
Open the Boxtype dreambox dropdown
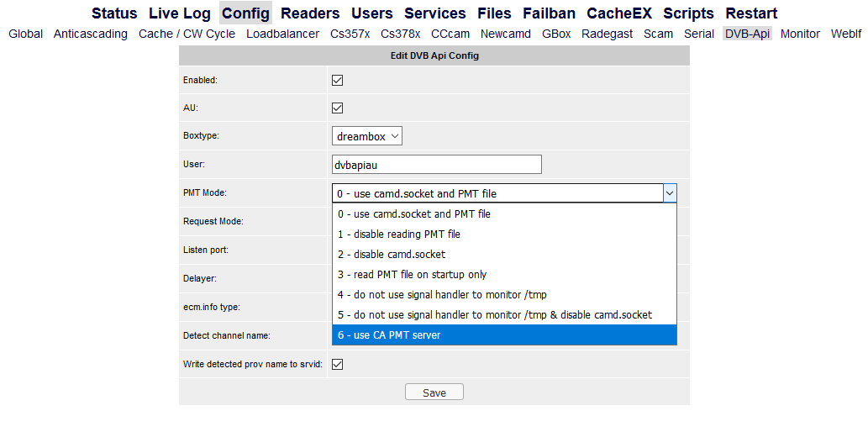pyautogui.click(x=367, y=136)
